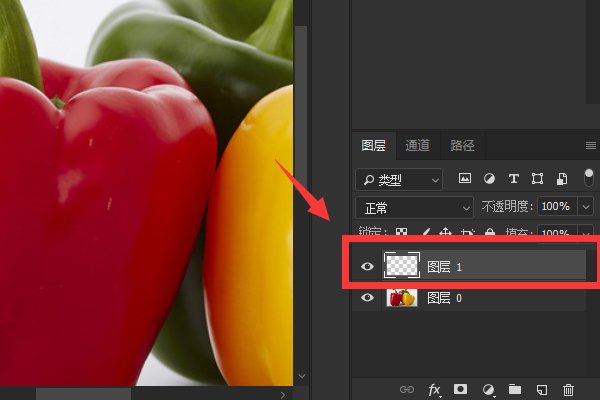Click the smart object filter icon

[562, 179]
